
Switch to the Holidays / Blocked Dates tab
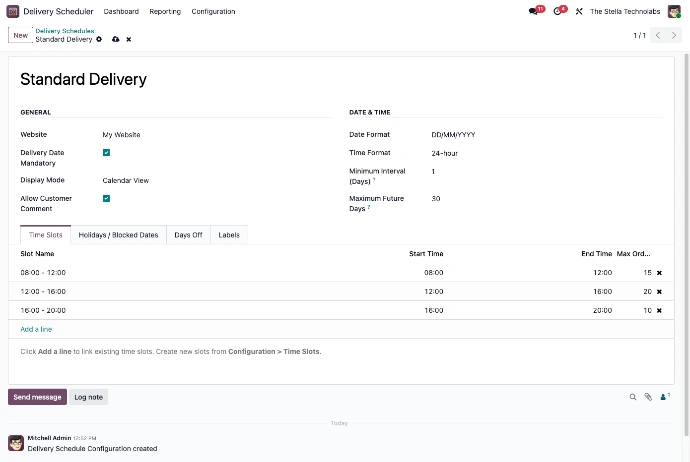pyautogui.click(x=118, y=235)
